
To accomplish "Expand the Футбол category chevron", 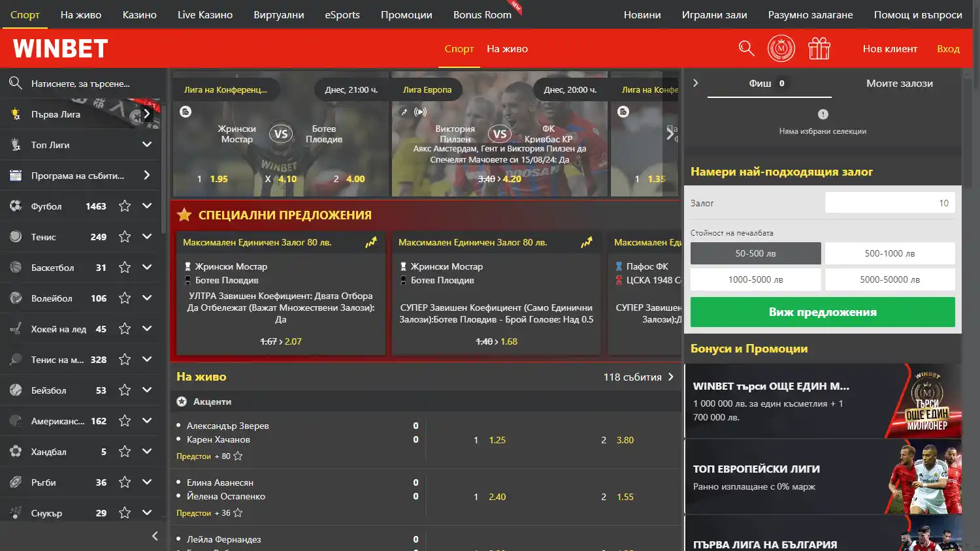I will (147, 206).
